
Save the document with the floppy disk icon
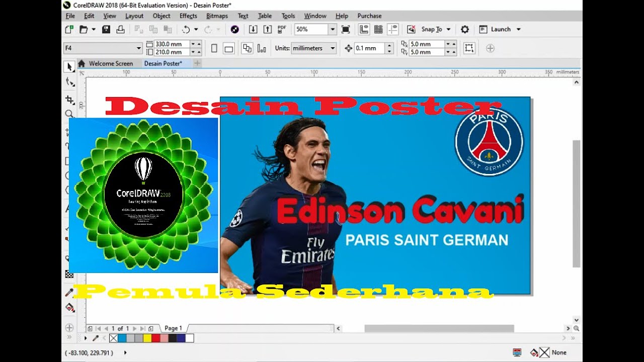point(106,29)
